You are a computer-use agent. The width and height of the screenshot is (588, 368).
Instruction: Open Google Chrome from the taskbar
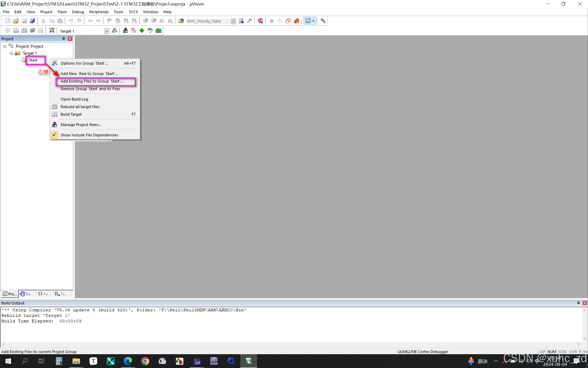(x=145, y=361)
